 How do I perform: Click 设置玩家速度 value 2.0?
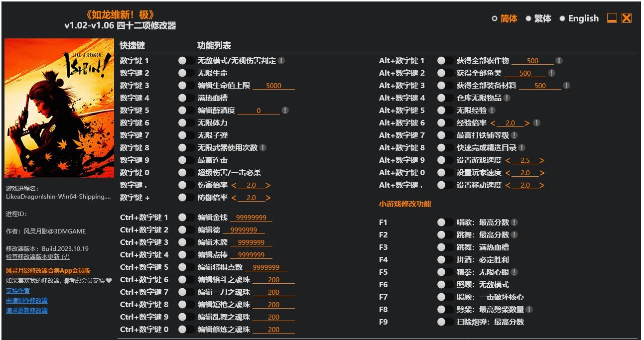tap(525, 173)
